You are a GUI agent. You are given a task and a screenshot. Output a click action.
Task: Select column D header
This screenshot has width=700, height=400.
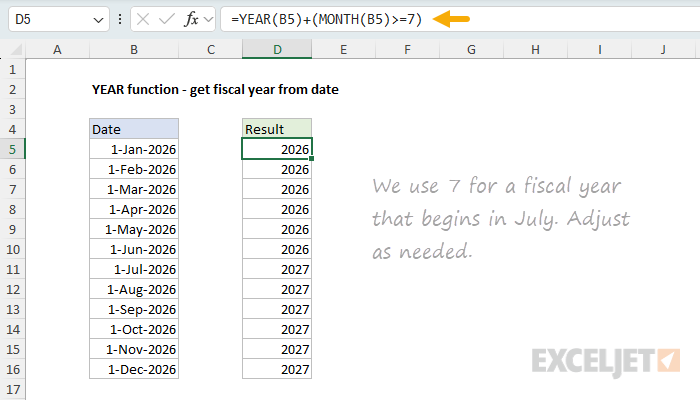[x=277, y=50]
